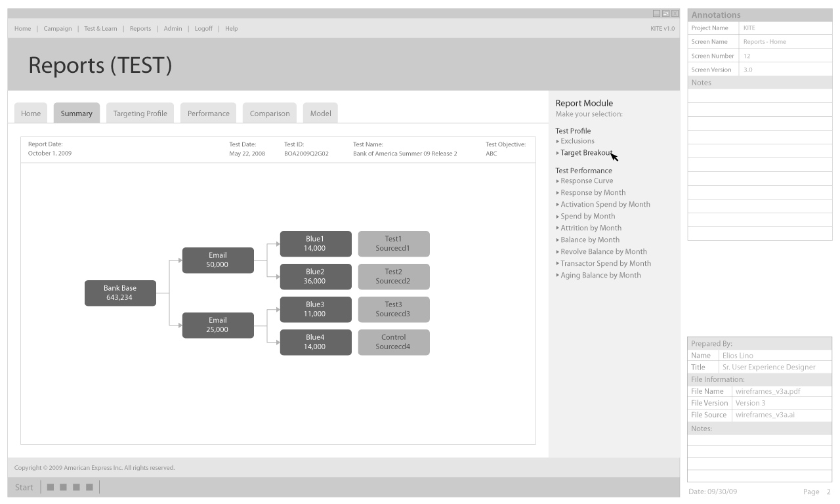Viewport: 840px width, 504px height.
Task: Expand the Exclusions report arrow
Action: coord(558,141)
